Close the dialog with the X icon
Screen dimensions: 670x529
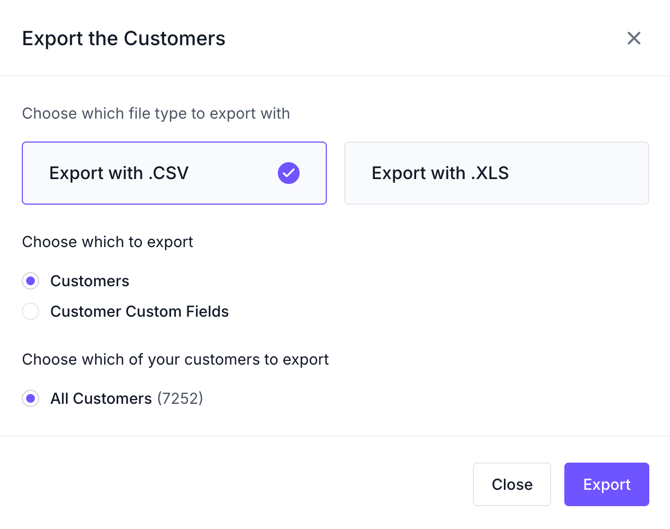pyautogui.click(x=634, y=38)
